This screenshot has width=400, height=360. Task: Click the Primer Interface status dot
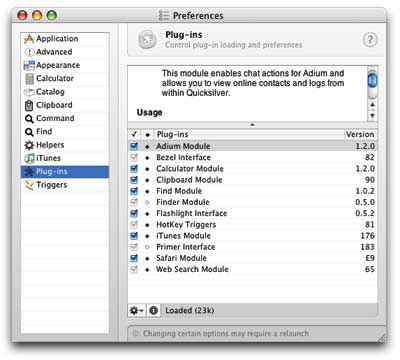click(x=147, y=247)
